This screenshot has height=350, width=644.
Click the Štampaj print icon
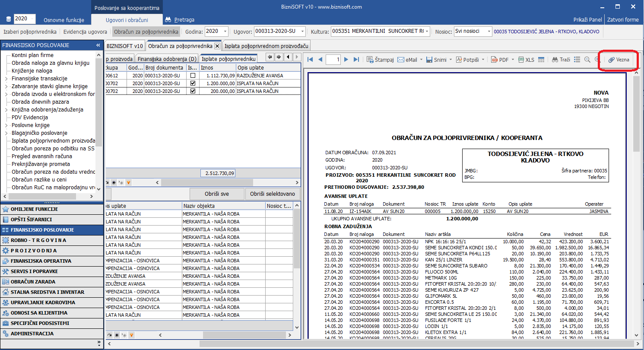tap(370, 60)
